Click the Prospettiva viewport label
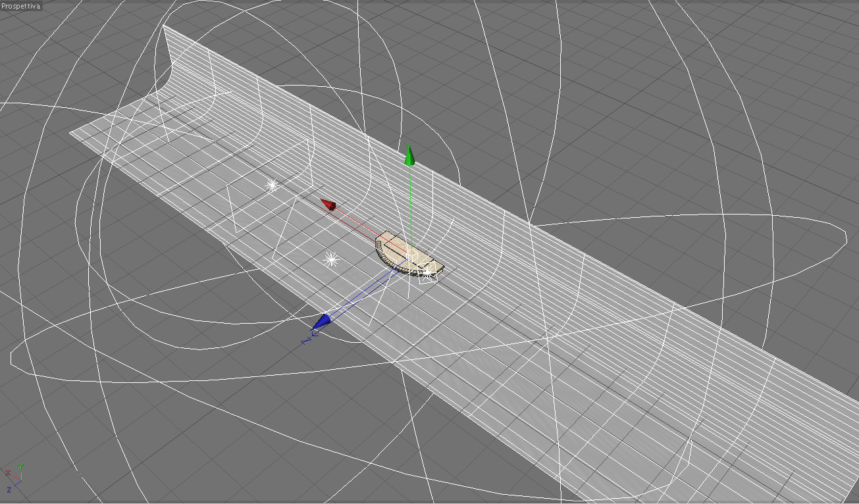The width and height of the screenshot is (859, 504). pos(20,6)
